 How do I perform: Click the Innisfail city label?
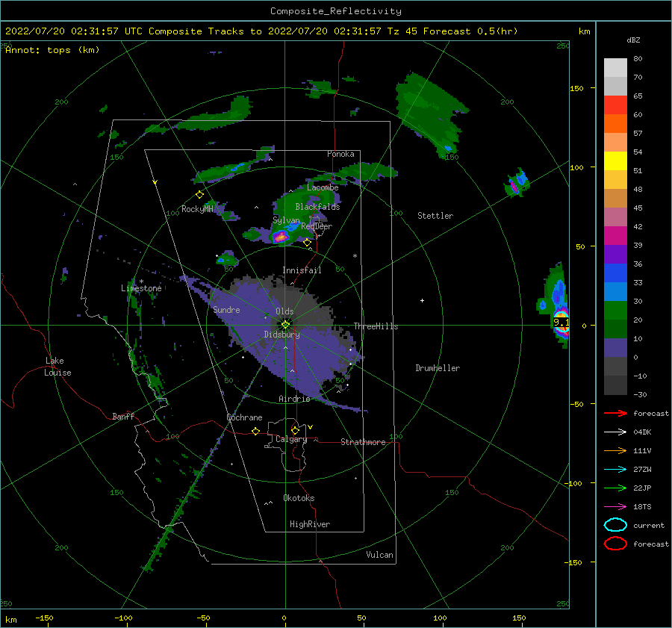[302, 270]
